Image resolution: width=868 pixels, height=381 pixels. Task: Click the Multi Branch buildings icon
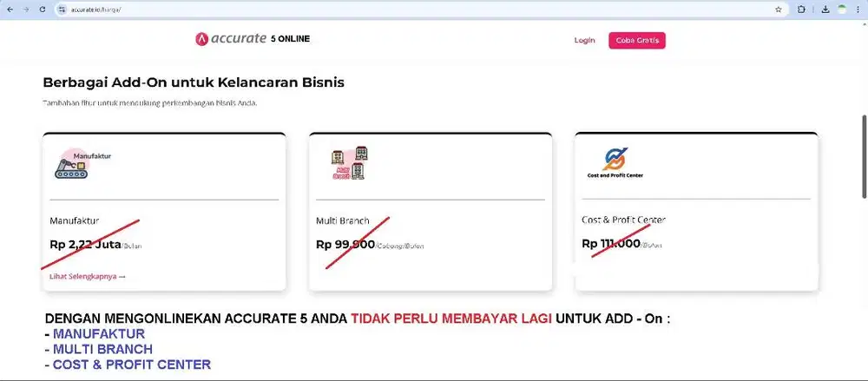click(x=350, y=163)
